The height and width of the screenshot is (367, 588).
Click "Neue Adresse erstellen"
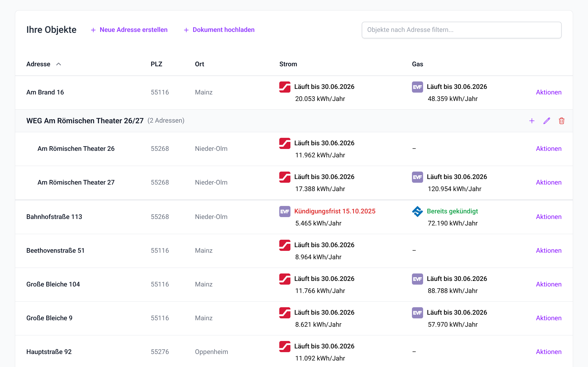click(x=133, y=30)
